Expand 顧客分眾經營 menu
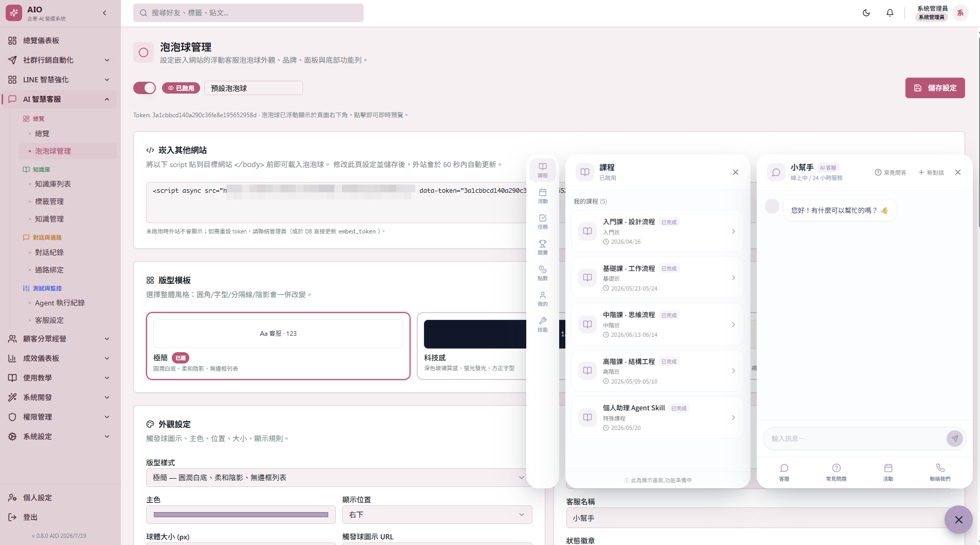This screenshot has width=980, height=545. 60,339
